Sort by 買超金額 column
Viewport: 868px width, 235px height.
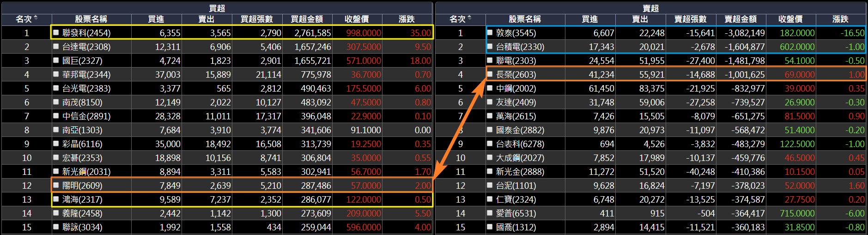(x=307, y=19)
